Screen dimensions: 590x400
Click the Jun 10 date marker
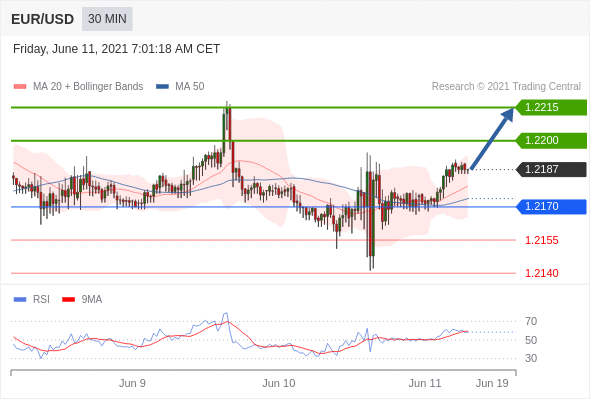point(279,383)
